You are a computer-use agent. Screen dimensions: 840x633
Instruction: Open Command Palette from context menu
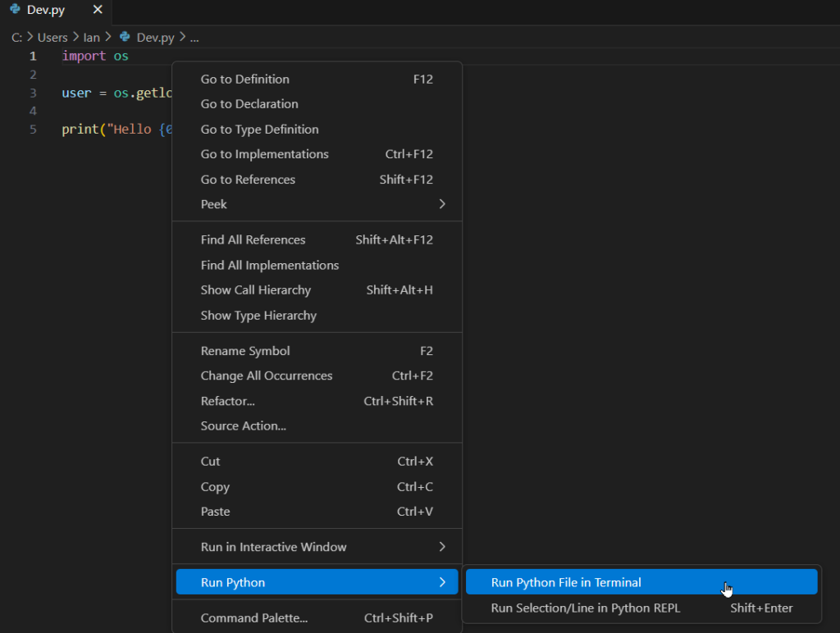click(254, 618)
